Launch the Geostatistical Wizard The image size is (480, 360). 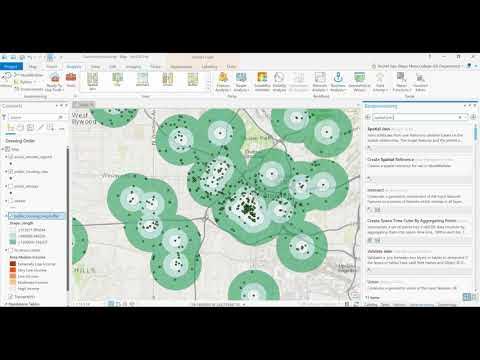(x=359, y=82)
